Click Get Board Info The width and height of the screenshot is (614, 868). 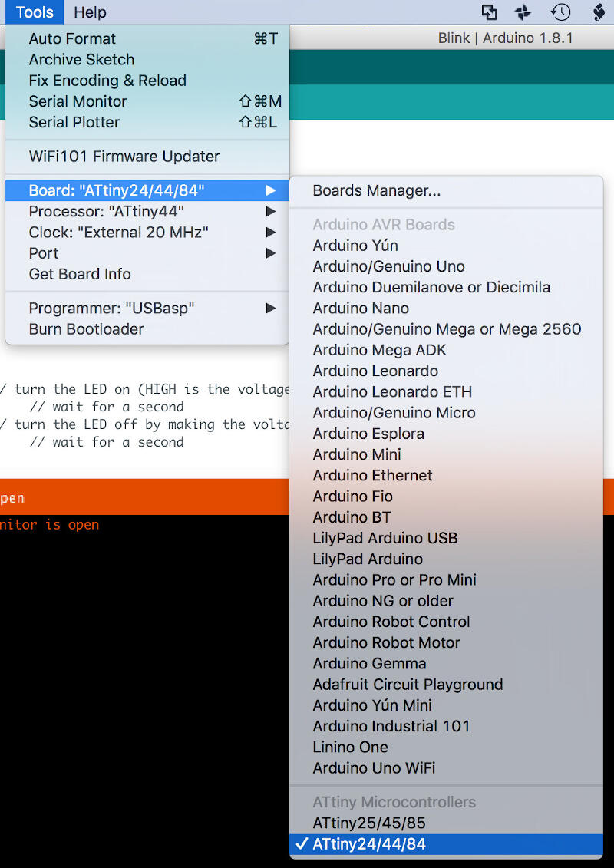point(147,274)
